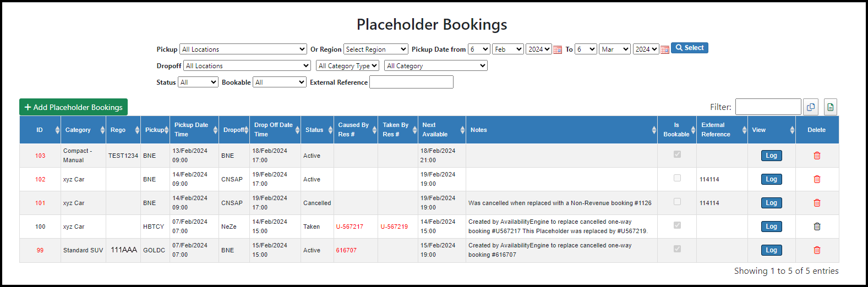868x287 pixels.
Task: Sort table by Pickup Date Time column
Action: pos(194,130)
